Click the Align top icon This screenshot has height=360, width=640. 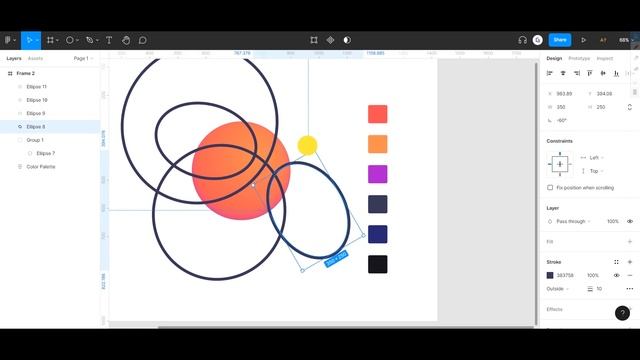pyautogui.click(x=589, y=73)
